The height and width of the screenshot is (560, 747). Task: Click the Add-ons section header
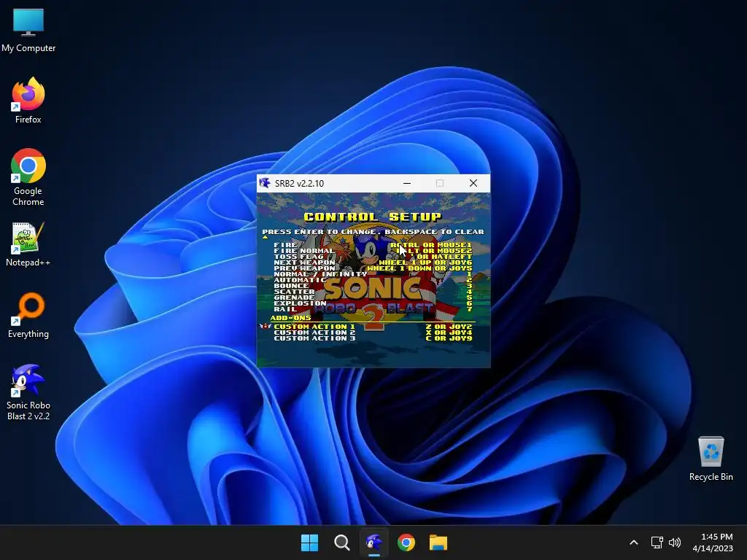290,318
